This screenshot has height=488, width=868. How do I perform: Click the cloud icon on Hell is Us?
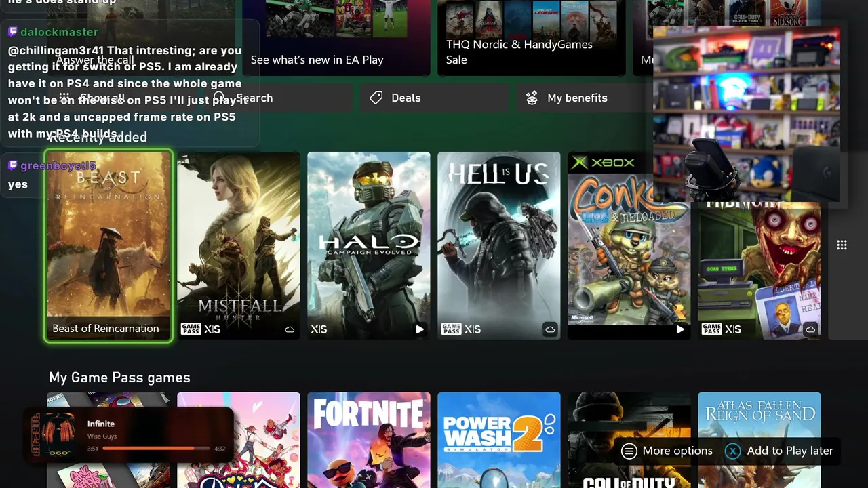(x=550, y=329)
